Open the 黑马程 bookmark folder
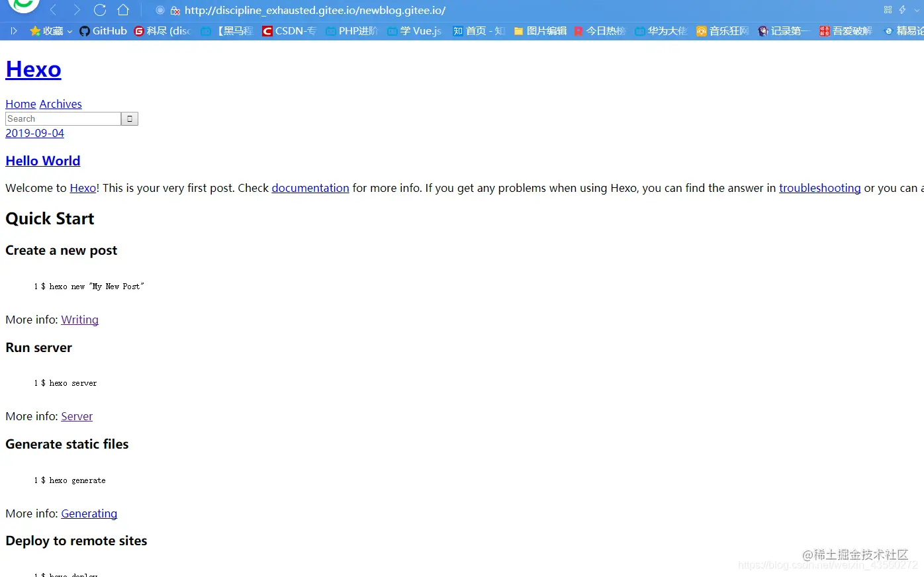 coord(226,31)
